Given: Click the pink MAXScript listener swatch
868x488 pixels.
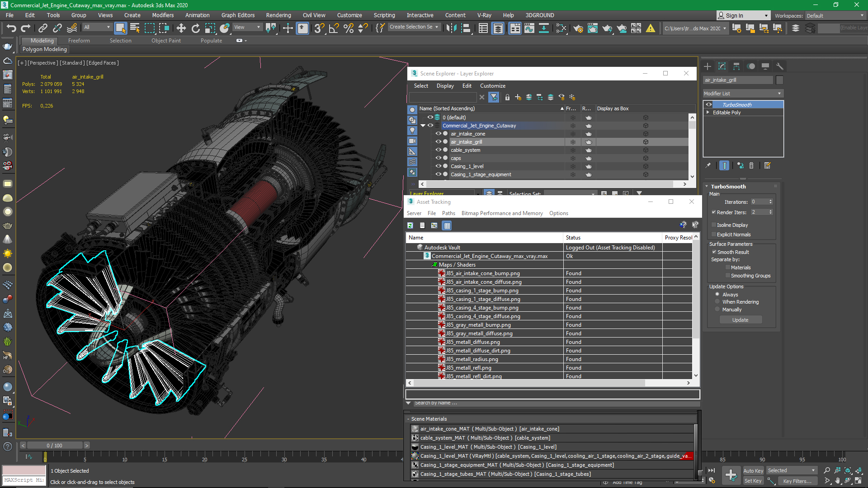Looking at the screenshot, I should 24,470.
